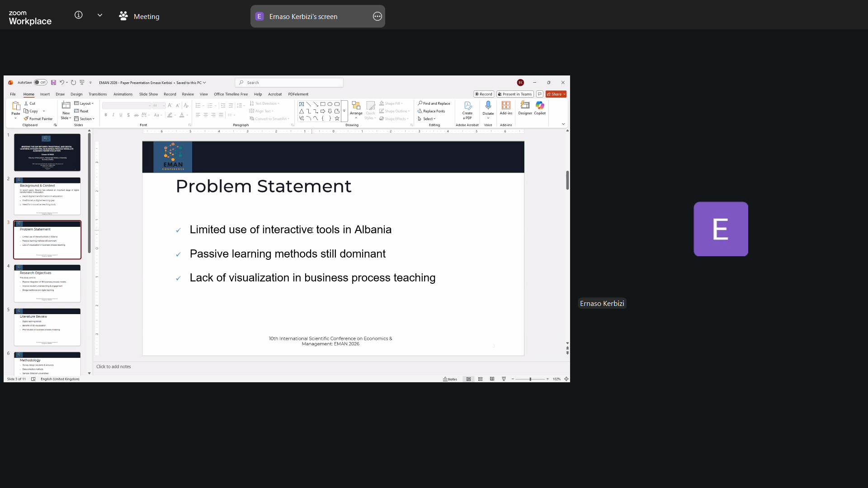Open the Transitions ribbon tab
The width and height of the screenshot is (868, 488).
click(x=98, y=94)
